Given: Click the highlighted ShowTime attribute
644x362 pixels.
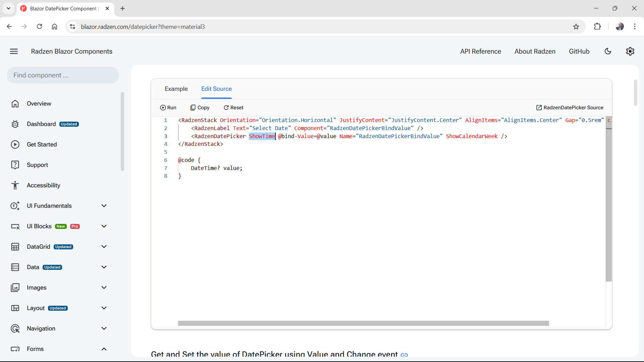Looking at the screenshot, I should [262, 136].
